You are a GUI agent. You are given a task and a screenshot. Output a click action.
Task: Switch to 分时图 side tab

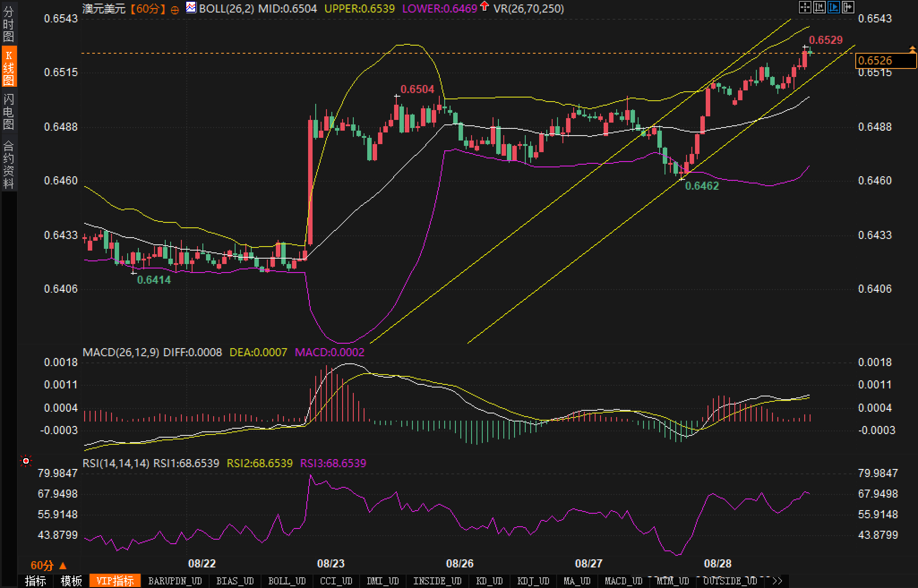point(9,24)
